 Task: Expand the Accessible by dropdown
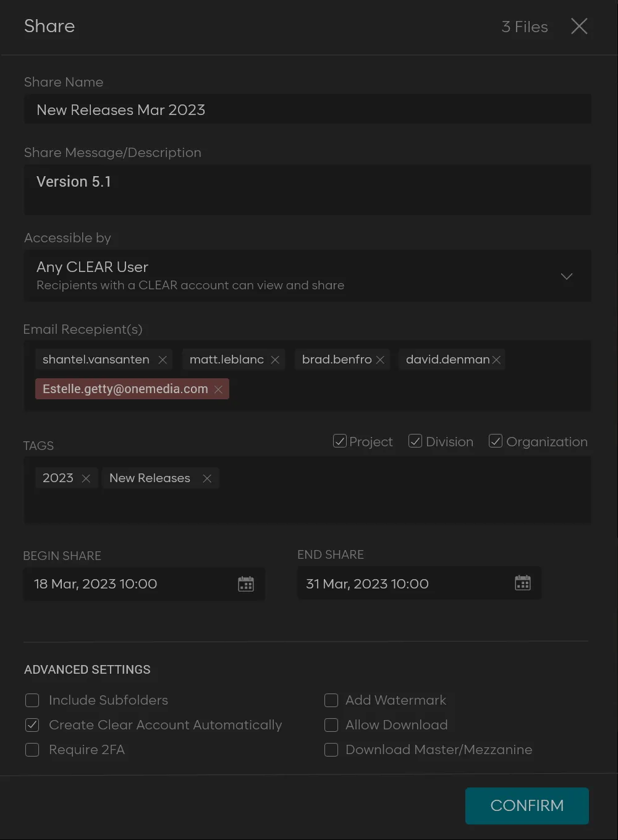point(567,276)
